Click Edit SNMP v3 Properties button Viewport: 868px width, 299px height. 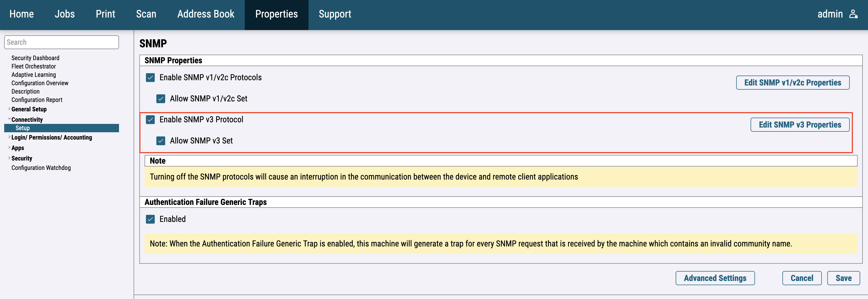[x=800, y=125]
